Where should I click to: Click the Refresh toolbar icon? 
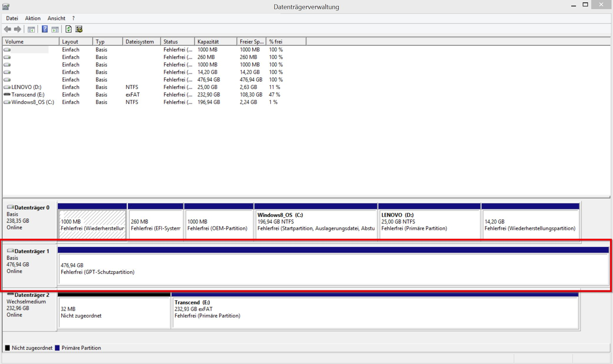[69, 29]
